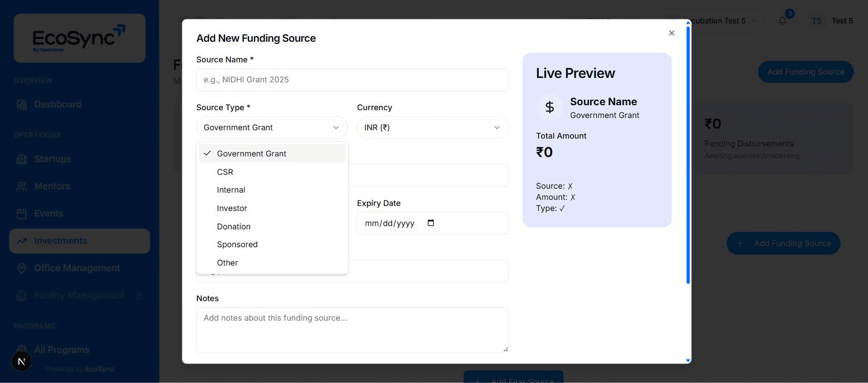Viewport: 868px width, 383px height.
Task: Click the Pending Disbursements card
Action: [773, 138]
